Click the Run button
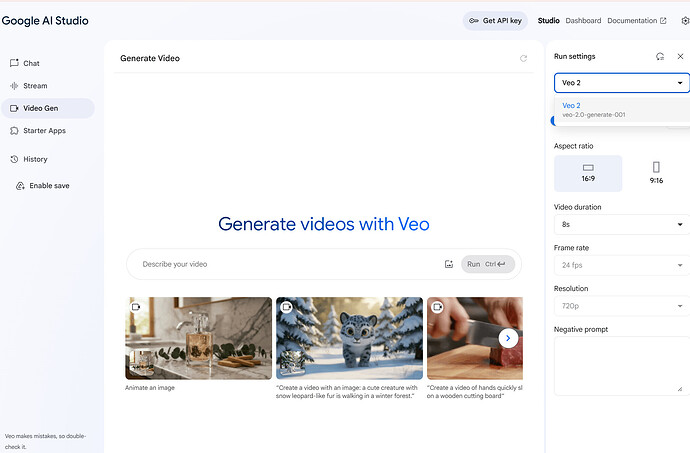 pyautogui.click(x=488, y=264)
